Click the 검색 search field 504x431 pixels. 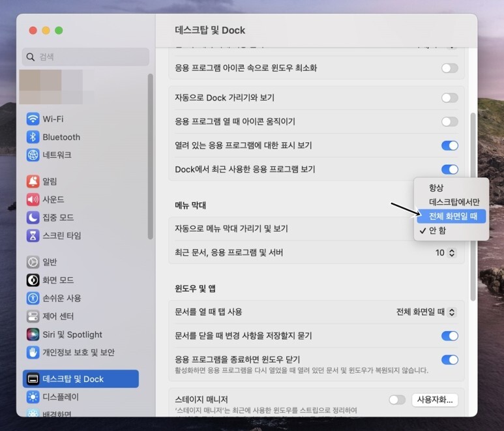coord(85,57)
